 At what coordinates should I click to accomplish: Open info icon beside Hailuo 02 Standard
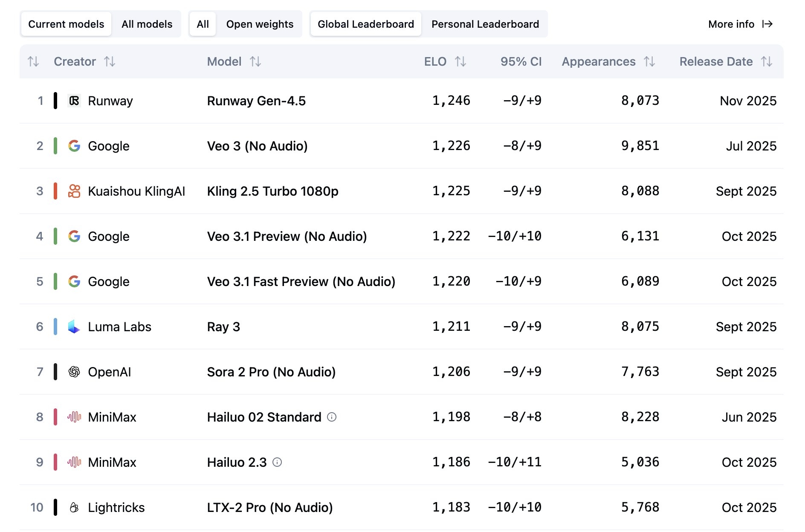click(332, 417)
